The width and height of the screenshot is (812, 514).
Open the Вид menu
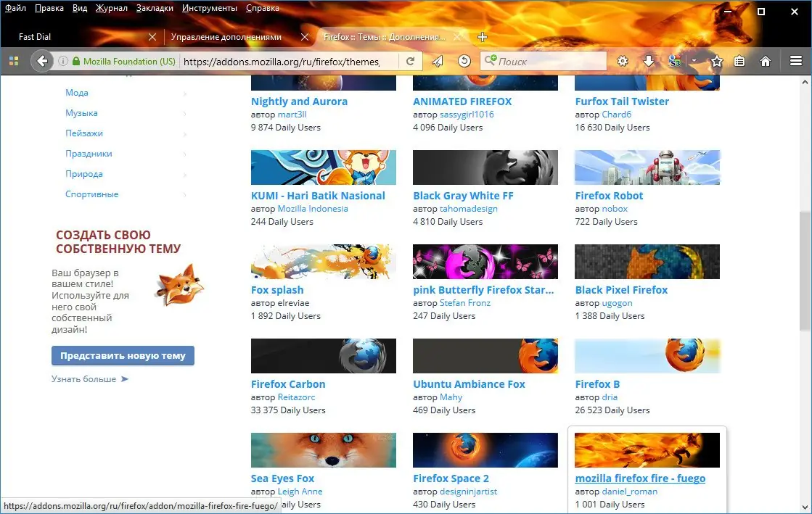point(80,8)
